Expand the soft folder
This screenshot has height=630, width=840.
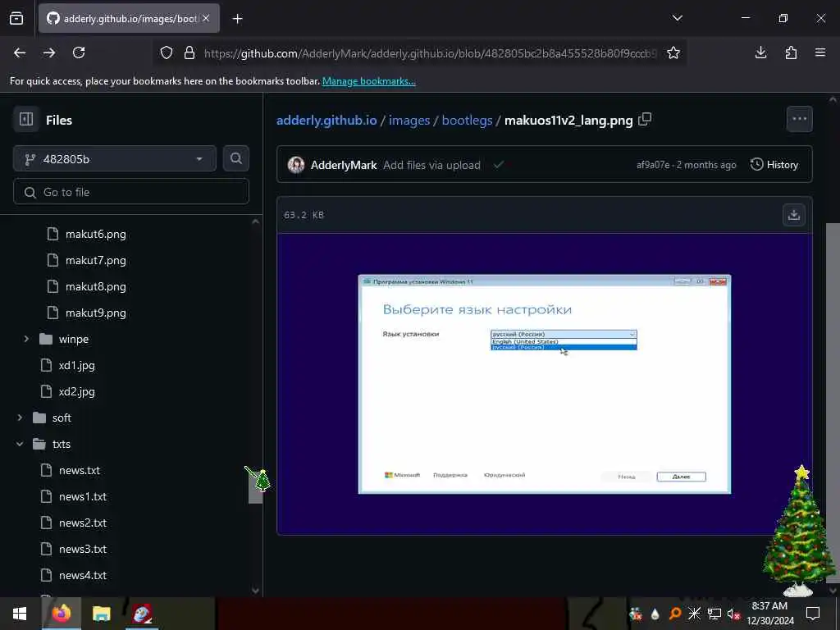pyautogui.click(x=20, y=418)
